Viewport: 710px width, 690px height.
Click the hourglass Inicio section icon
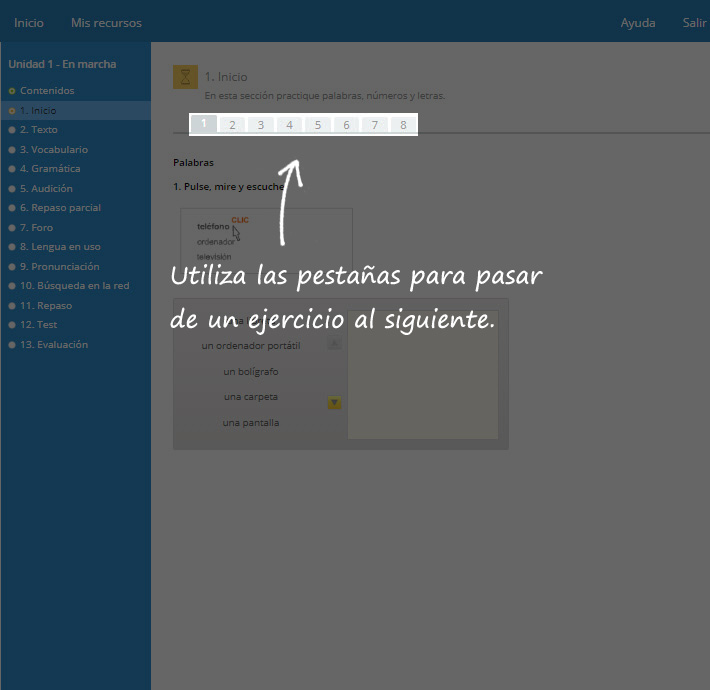click(185, 77)
